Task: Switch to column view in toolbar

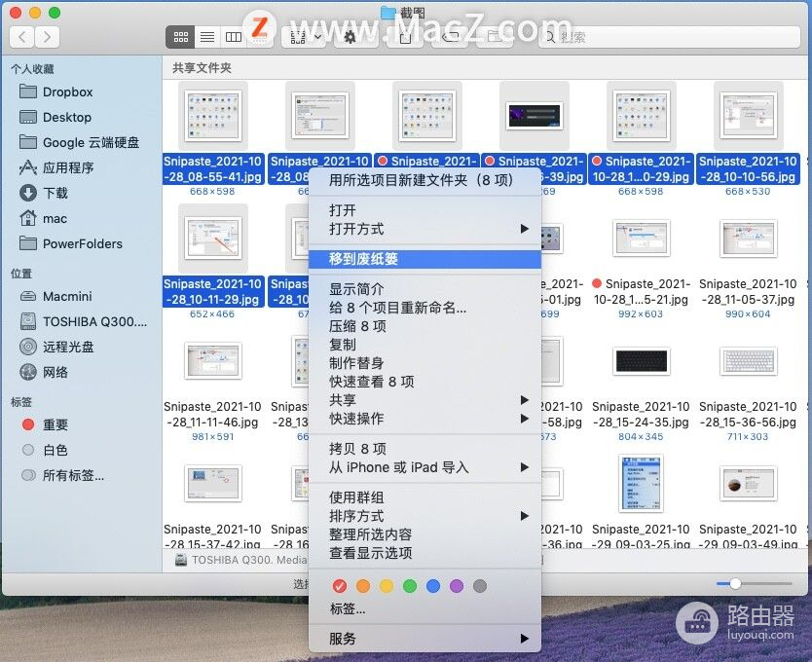Action: (233, 37)
